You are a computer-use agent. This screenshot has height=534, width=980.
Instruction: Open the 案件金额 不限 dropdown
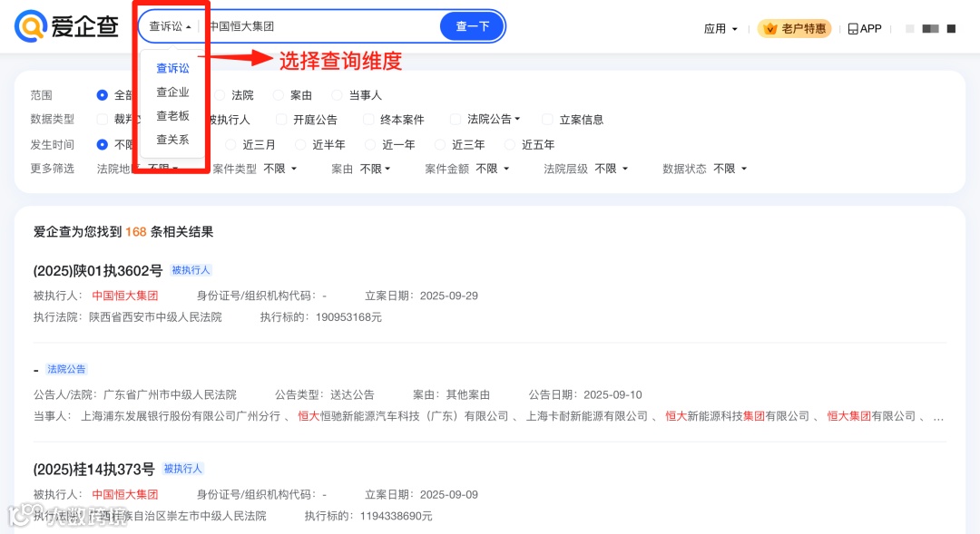click(x=493, y=169)
